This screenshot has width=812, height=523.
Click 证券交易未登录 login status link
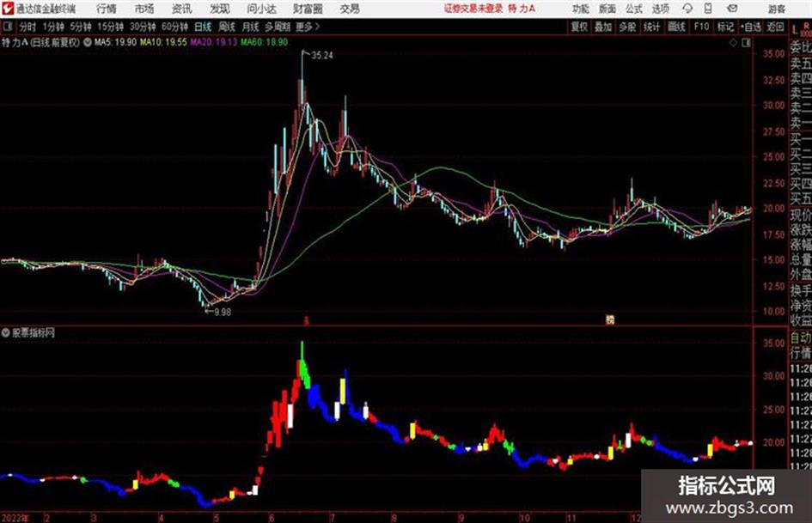click(x=473, y=9)
